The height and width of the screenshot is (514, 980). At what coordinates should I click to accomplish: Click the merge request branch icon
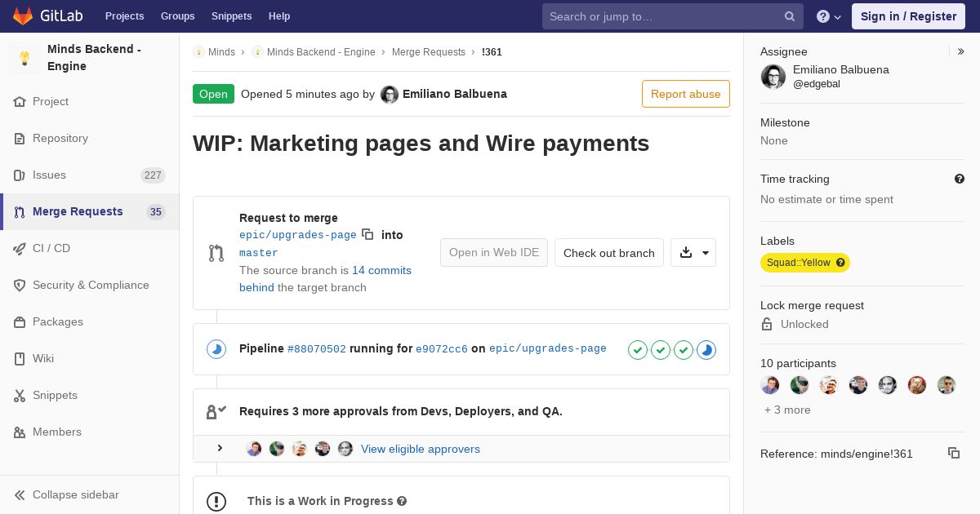[x=216, y=253]
